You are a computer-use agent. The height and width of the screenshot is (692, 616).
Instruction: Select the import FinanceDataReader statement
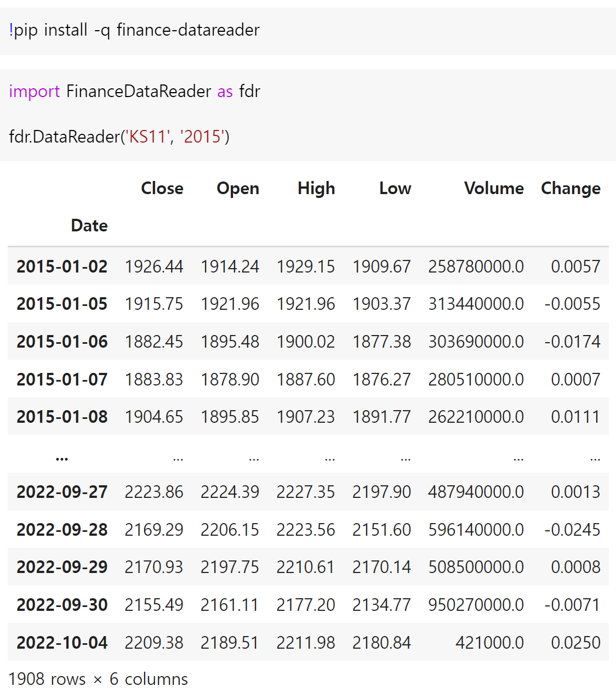point(134,91)
